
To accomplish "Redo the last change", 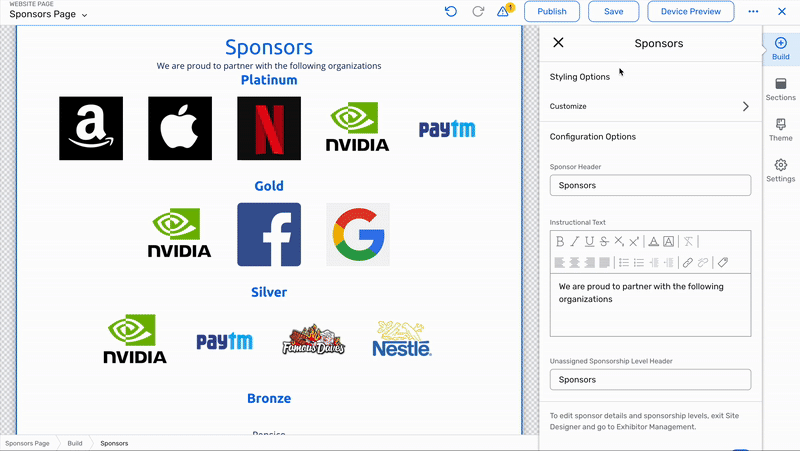I will point(478,11).
